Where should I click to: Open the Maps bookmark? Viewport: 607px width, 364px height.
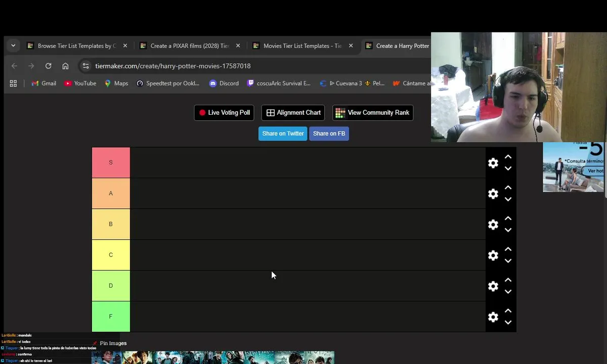click(x=116, y=83)
